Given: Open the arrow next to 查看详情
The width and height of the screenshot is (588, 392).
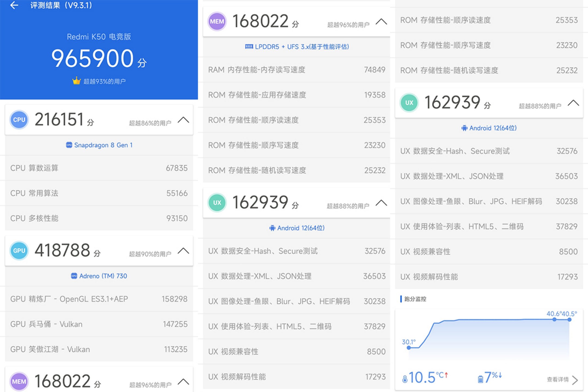Looking at the screenshot, I should (575, 380).
